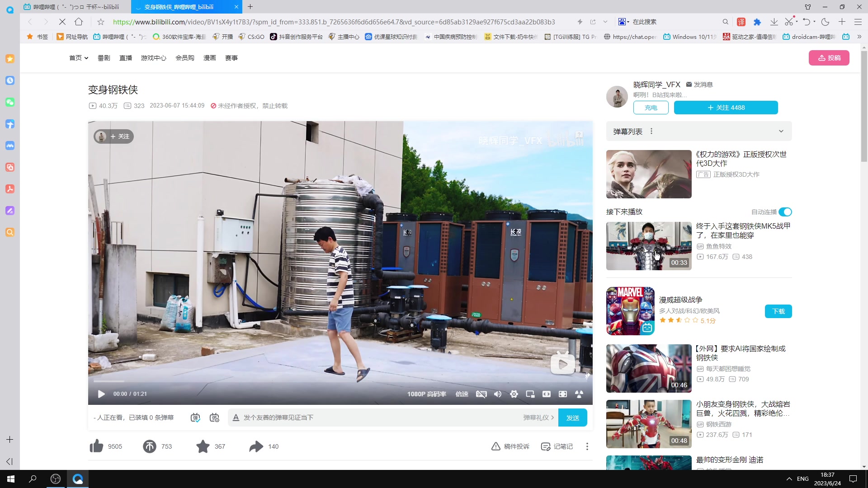Click the 关注 4488 follow button
868x488 pixels.
pyautogui.click(x=726, y=108)
